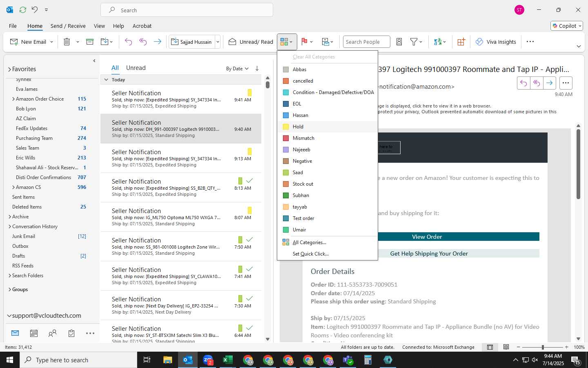This screenshot has width=588, height=368.
Task: Open more actions in reading pane
Action: (x=566, y=83)
